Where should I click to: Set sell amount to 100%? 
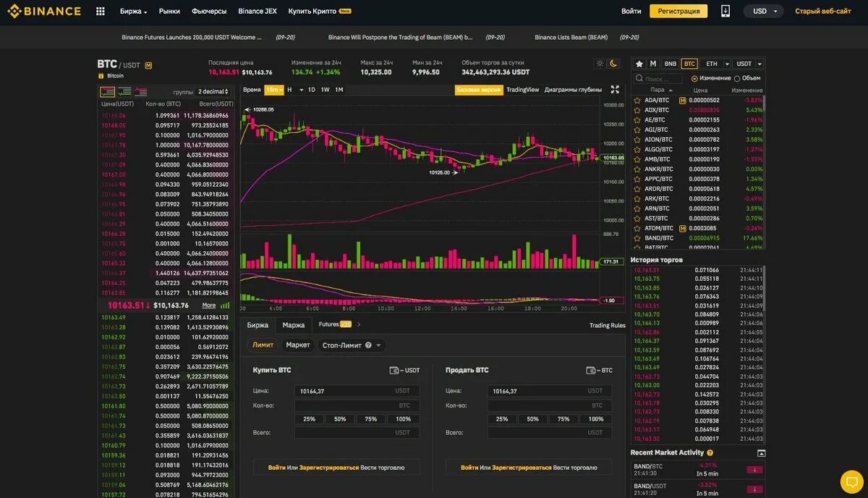point(596,418)
